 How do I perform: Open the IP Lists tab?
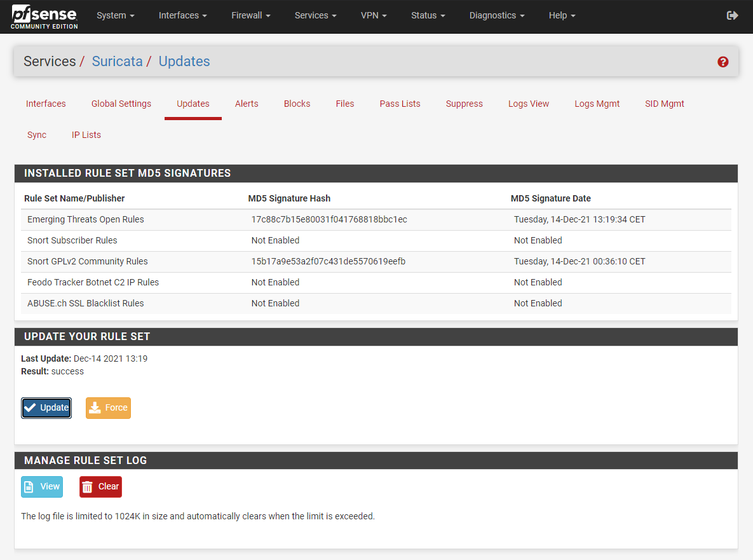pos(86,135)
